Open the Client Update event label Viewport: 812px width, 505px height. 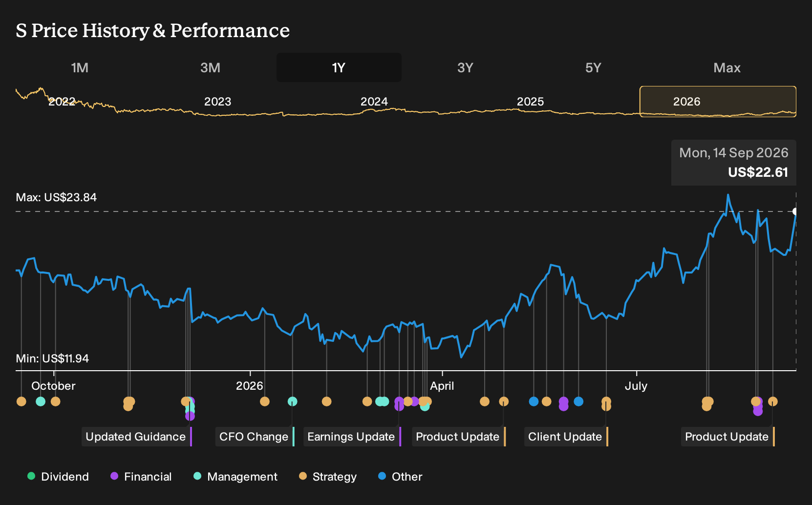coord(566,437)
